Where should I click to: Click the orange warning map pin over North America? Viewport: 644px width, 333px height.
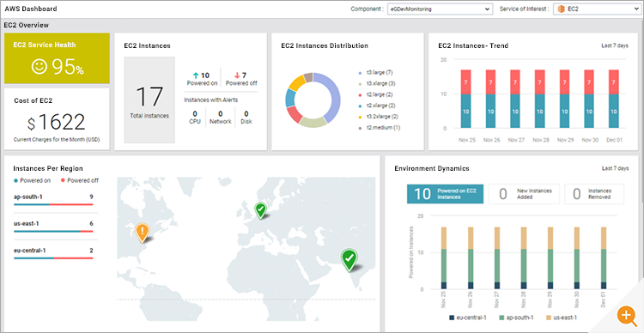click(142, 233)
